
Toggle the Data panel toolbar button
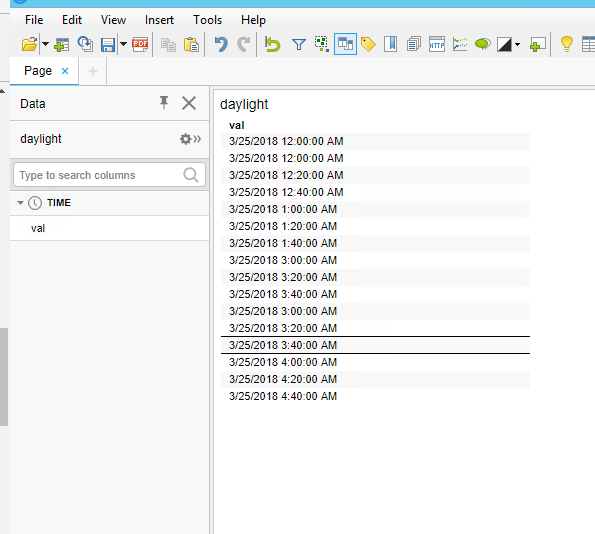(345, 44)
